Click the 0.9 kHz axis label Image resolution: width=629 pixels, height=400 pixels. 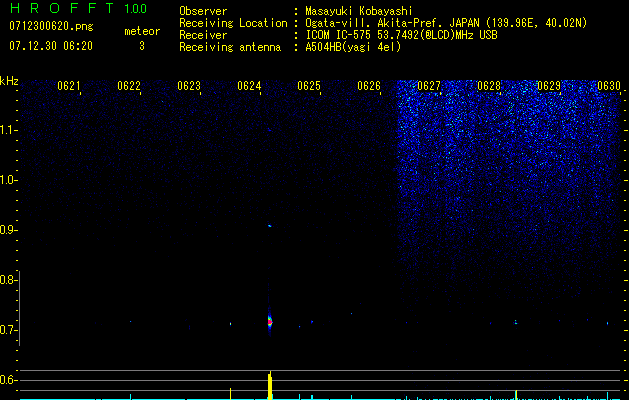pyautogui.click(x=7, y=230)
